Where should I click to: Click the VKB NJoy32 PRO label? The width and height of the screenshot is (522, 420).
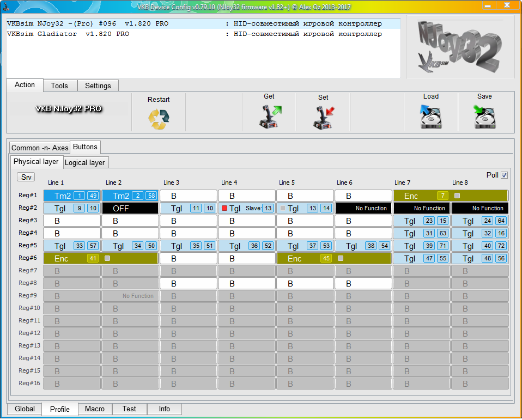pyautogui.click(x=69, y=108)
